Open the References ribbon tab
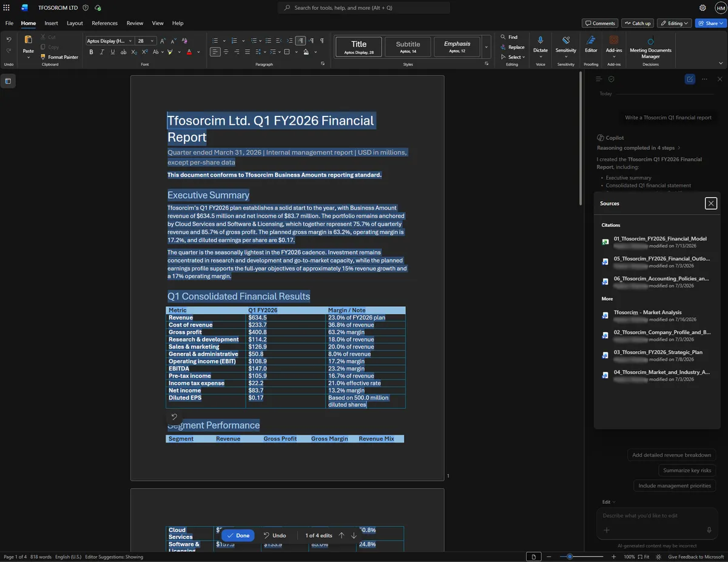Screen dimensions: 728x562 pyautogui.click(x=104, y=23)
